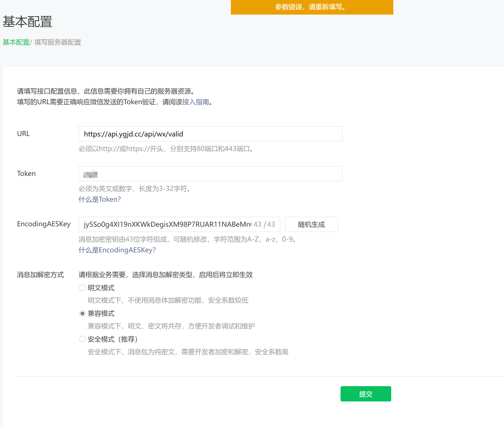Click the URL field hint about ports
Viewport: 504px width, 427px height.
point(166,149)
